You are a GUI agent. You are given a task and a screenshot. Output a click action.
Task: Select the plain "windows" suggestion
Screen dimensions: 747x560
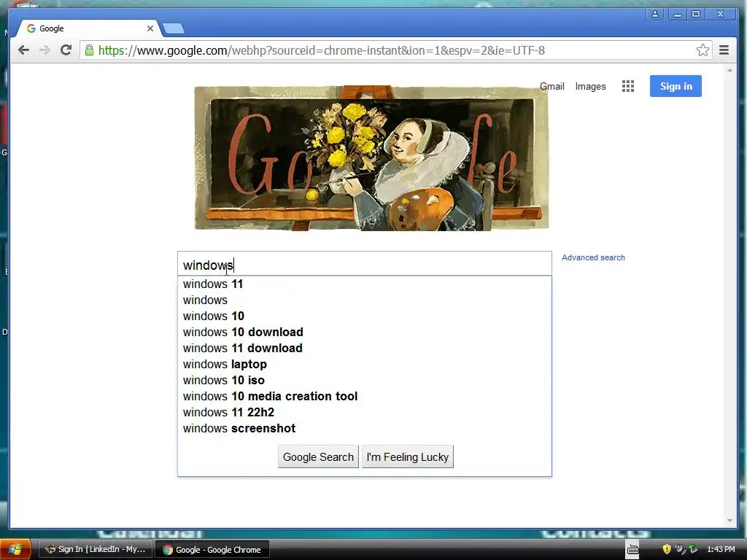365,300
